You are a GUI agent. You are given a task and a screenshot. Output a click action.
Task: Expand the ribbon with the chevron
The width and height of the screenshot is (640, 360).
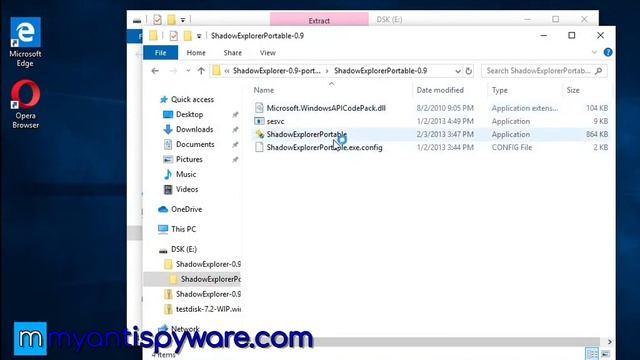click(594, 52)
